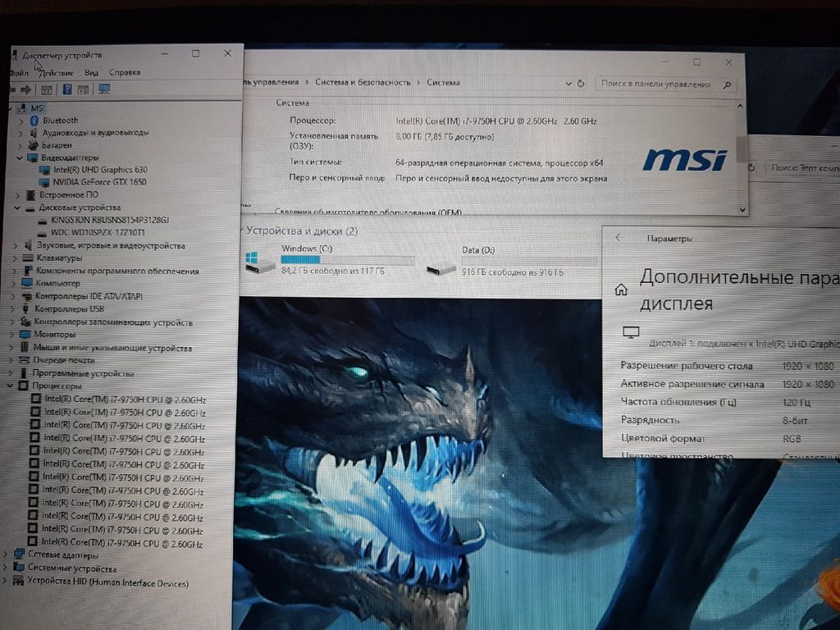840x630 pixels.
Task: Click the scroll-up arrow in System window
Action: (740, 106)
